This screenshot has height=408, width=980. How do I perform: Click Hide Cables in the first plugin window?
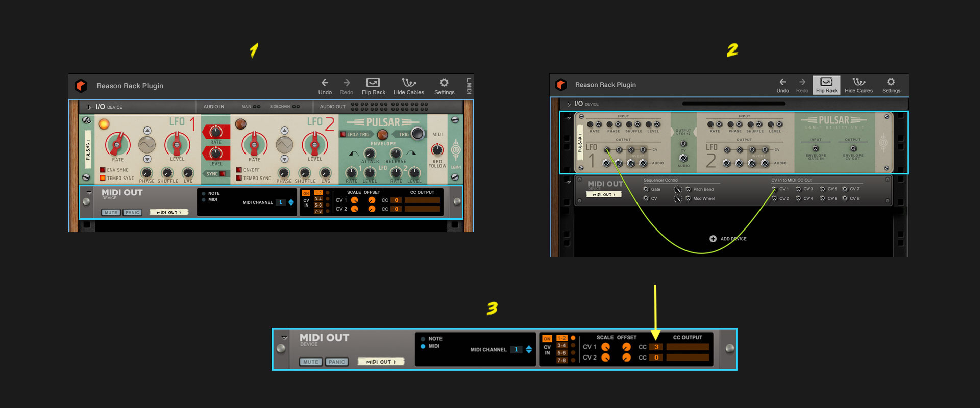click(409, 86)
